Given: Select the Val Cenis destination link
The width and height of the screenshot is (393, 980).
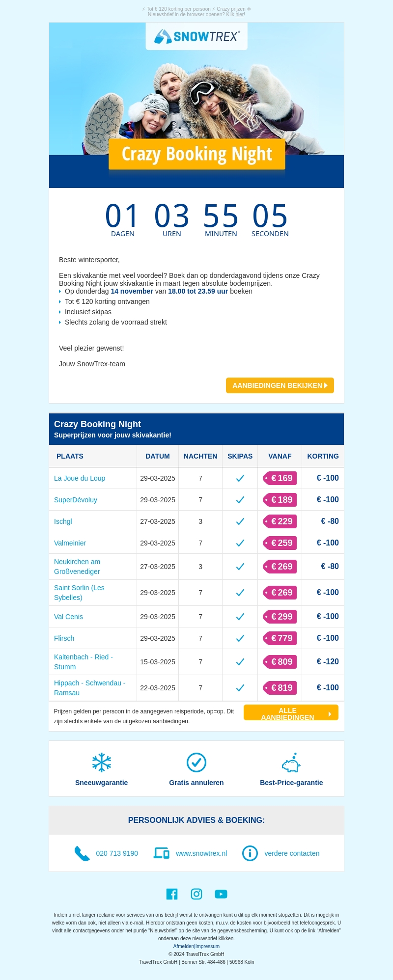Looking at the screenshot, I should pyautogui.click(x=68, y=617).
